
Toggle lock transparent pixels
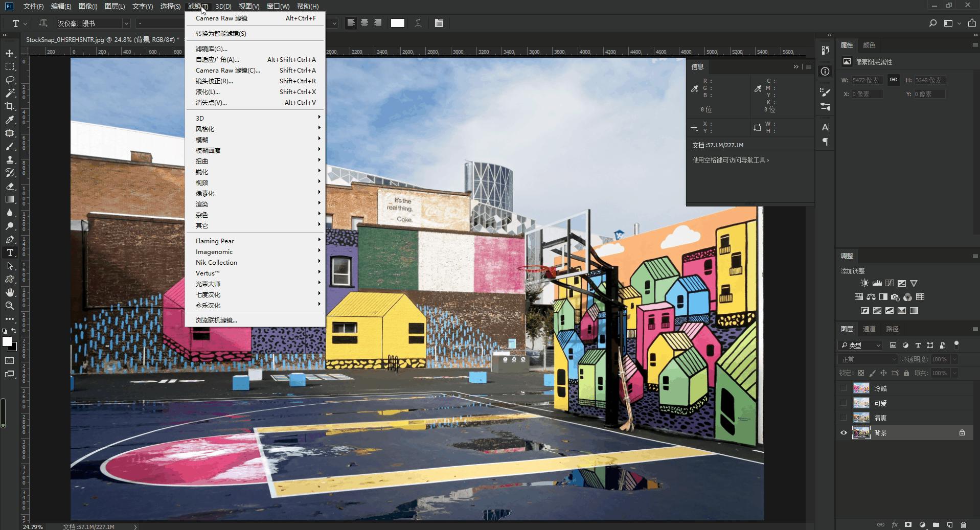[x=861, y=373]
